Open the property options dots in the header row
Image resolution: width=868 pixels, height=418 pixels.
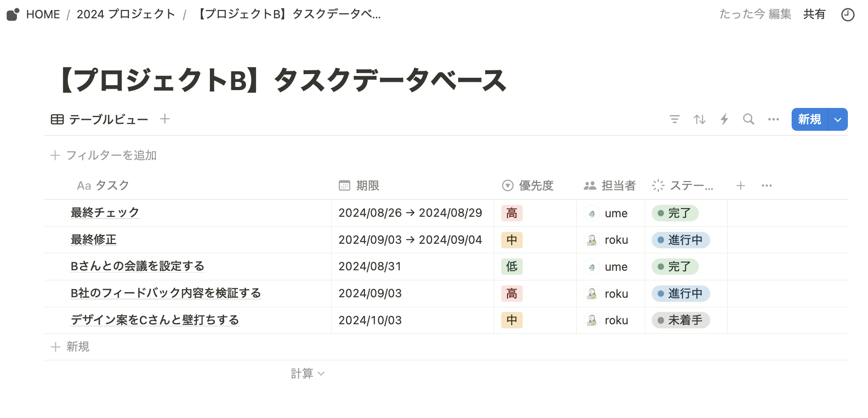766,185
